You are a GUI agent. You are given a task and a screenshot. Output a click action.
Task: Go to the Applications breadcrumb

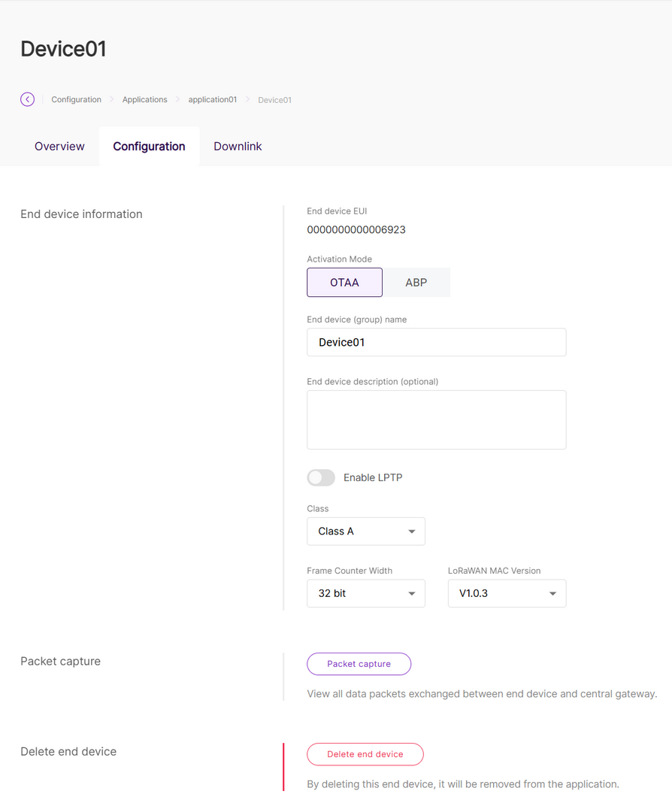tap(144, 99)
